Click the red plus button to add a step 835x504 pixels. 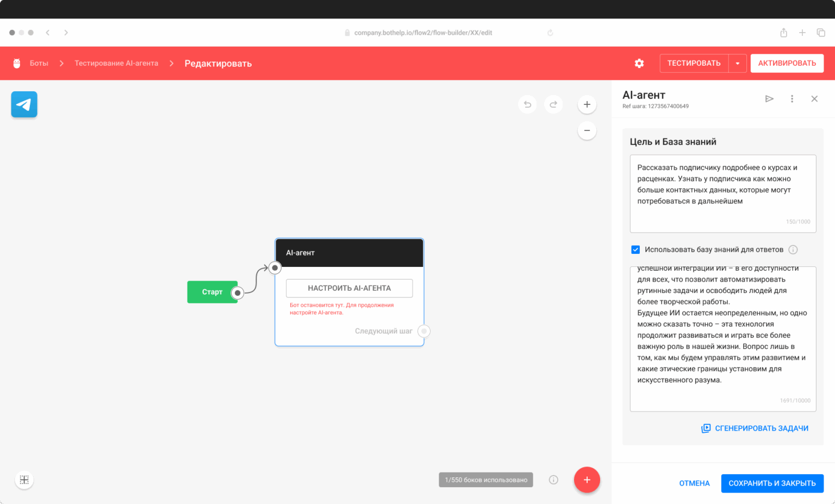pos(587,480)
